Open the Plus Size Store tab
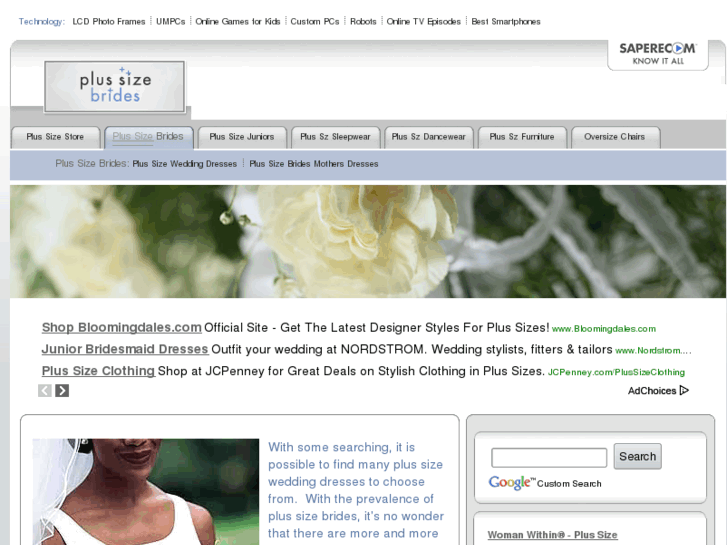The width and height of the screenshot is (727, 545). 55,137
